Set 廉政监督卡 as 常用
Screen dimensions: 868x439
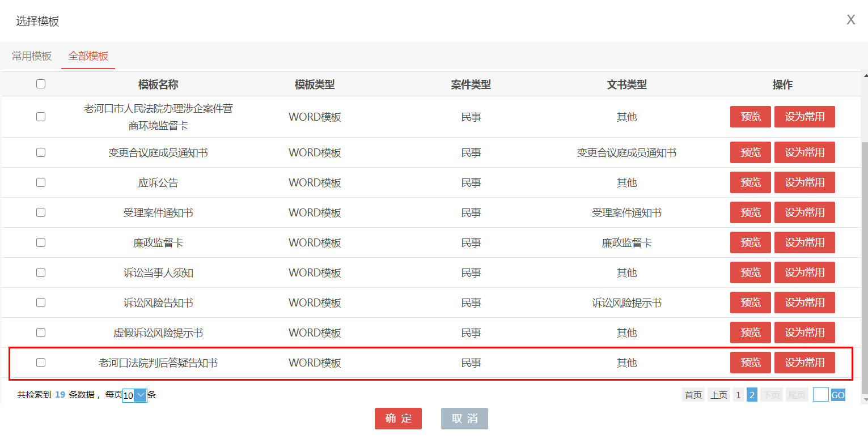[x=805, y=242]
